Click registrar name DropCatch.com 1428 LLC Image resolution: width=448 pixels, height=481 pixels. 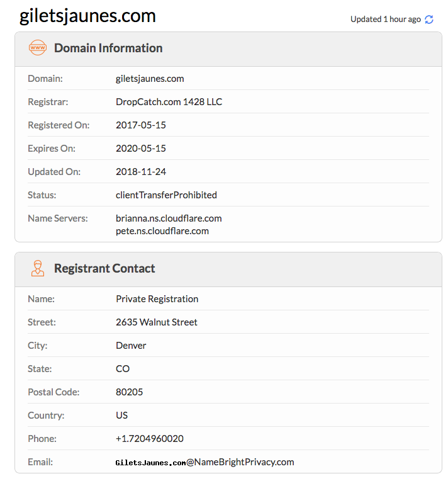coord(169,102)
